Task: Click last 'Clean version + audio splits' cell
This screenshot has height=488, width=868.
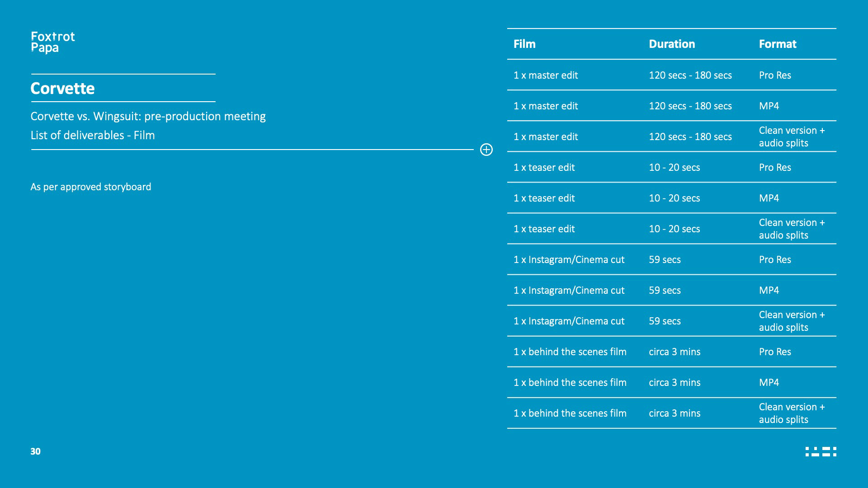Action: tap(791, 413)
